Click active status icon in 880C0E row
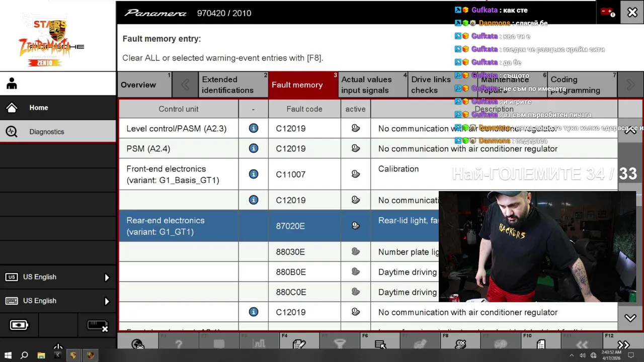The height and width of the screenshot is (362, 644). click(x=356, y=292)
